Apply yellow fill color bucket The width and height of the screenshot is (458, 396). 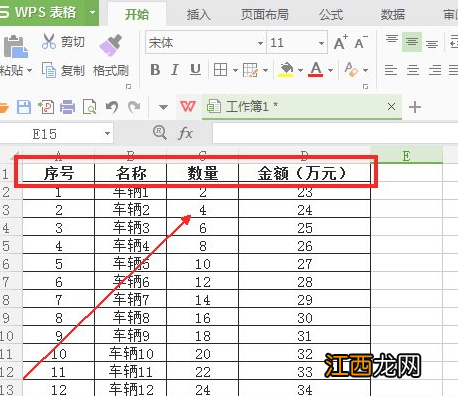pyautogui.click(x=286, y=70)
